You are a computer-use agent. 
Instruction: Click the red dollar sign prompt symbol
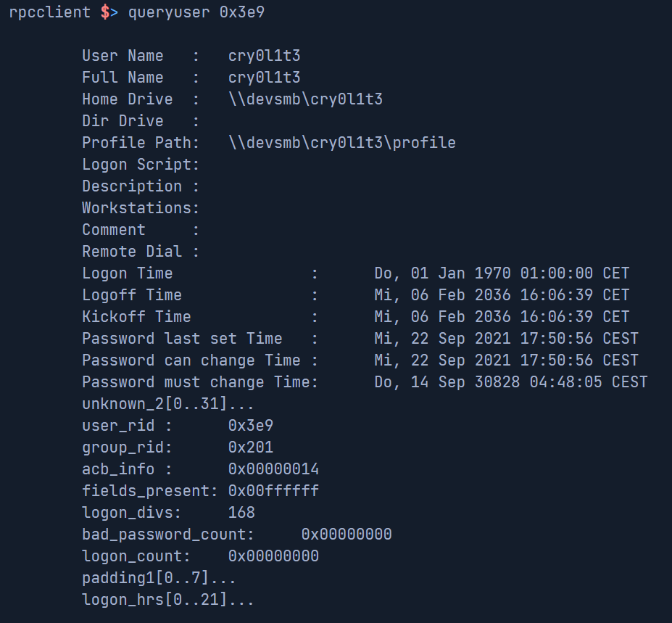click(104, 13)
